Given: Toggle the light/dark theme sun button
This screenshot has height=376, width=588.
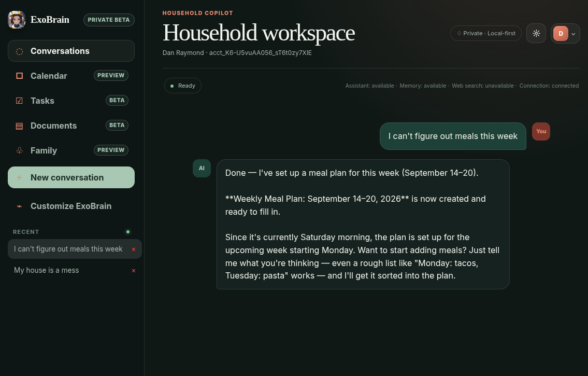Looking at the screenshot, I should [x=536, y=33].
